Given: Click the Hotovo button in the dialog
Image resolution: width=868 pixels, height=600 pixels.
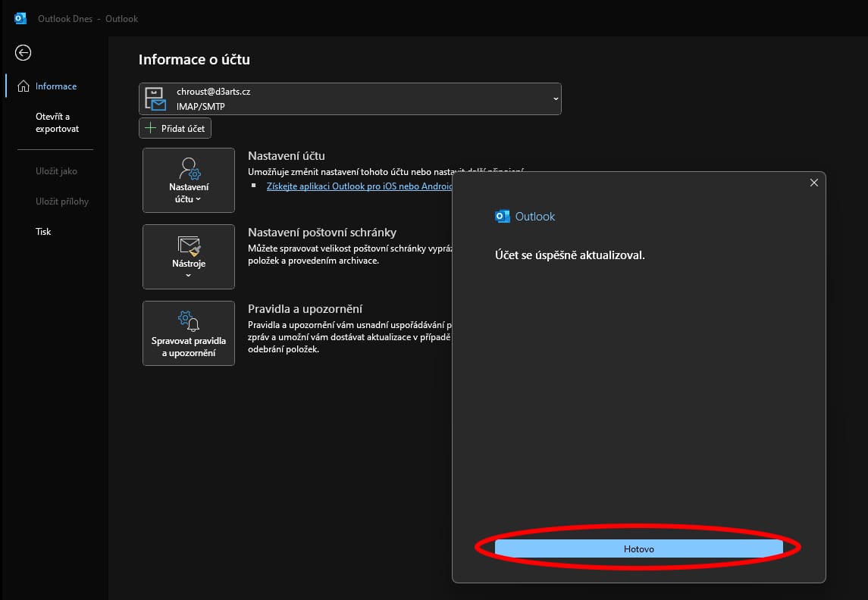Looking at the screenshot, I should (x=639, y=548).
